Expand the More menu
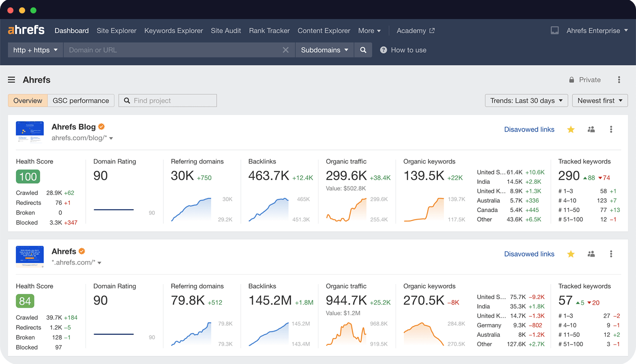The image size is (636, 364). [370, 30]
